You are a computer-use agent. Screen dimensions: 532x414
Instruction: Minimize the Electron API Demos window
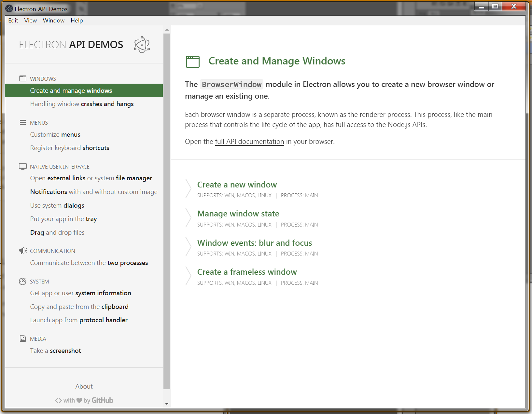click(481, 6)
